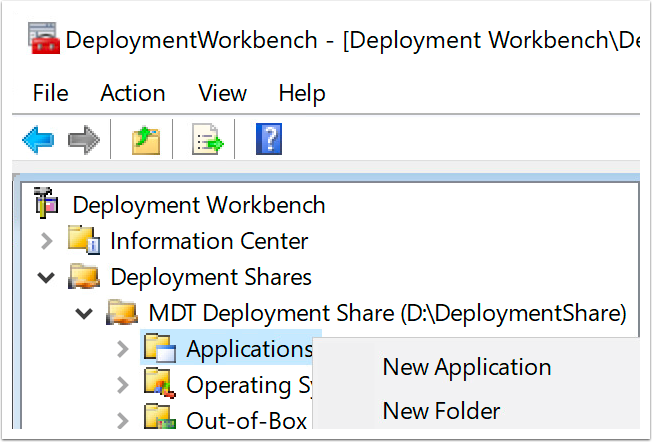
Task: Choose New Folder from context menu
Action: [441, 411]
